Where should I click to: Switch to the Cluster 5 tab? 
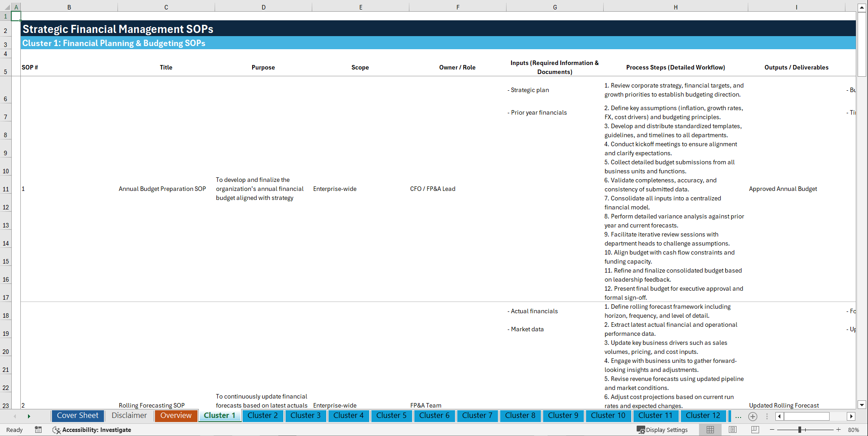[x=391, y=416]
